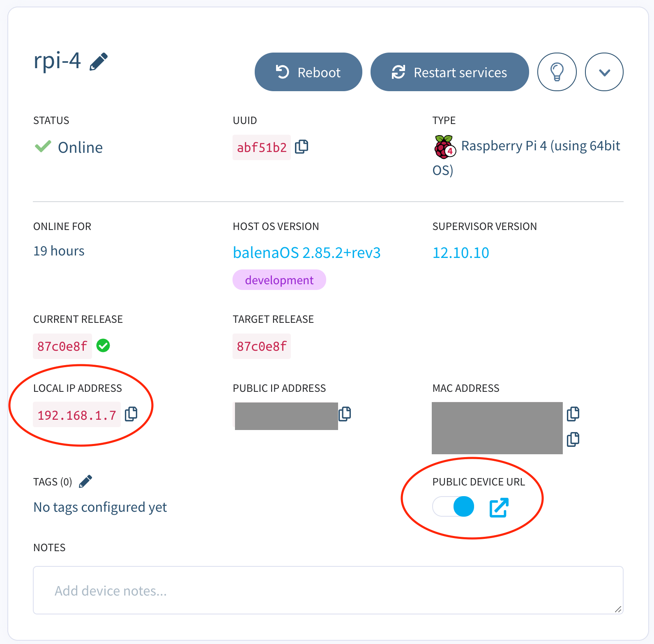Open the balenaOS 2.85.2+rev3 link

[x=306, y=253]
